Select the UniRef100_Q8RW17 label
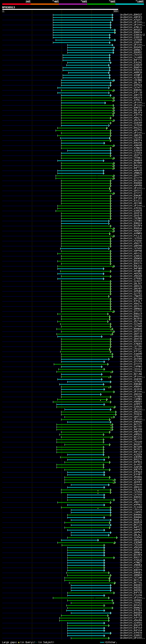Viewport: 146px width, 644px height. click(131, 50)
